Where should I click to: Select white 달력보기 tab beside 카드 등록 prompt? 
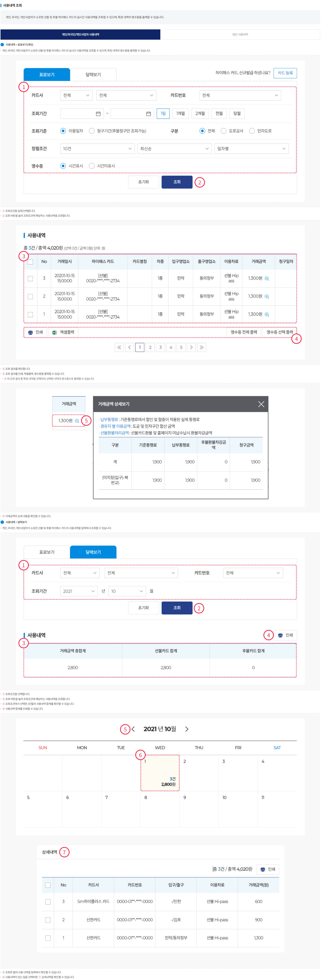click(x=93, y=75)
